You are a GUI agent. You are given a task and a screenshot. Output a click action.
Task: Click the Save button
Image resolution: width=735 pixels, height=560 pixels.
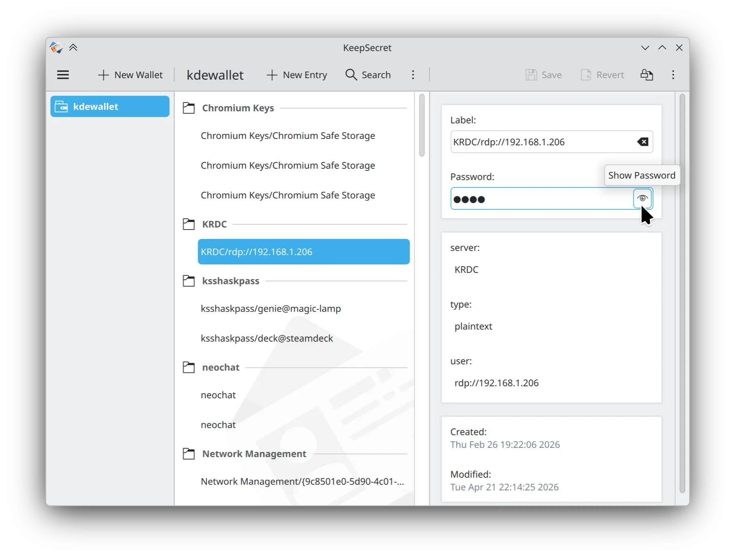543,75
